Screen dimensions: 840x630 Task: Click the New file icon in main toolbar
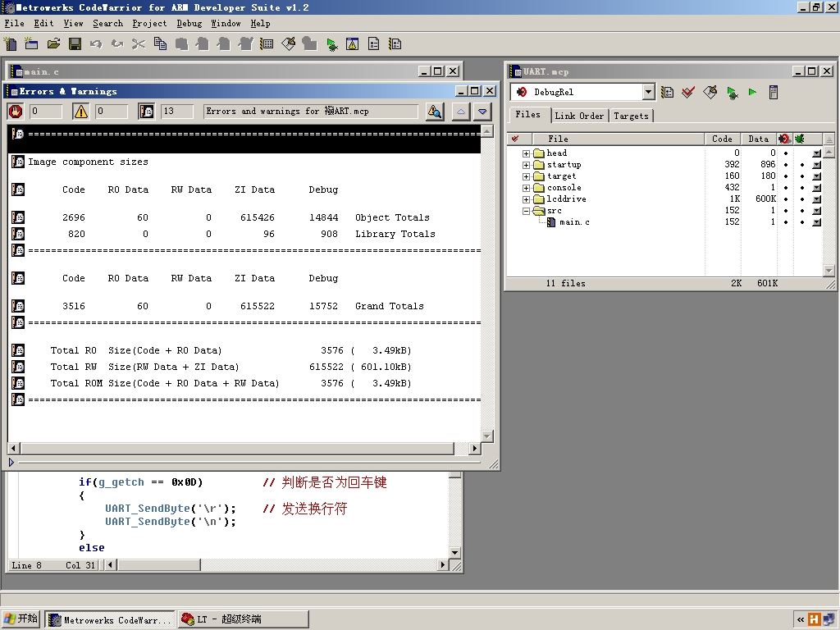10,44
